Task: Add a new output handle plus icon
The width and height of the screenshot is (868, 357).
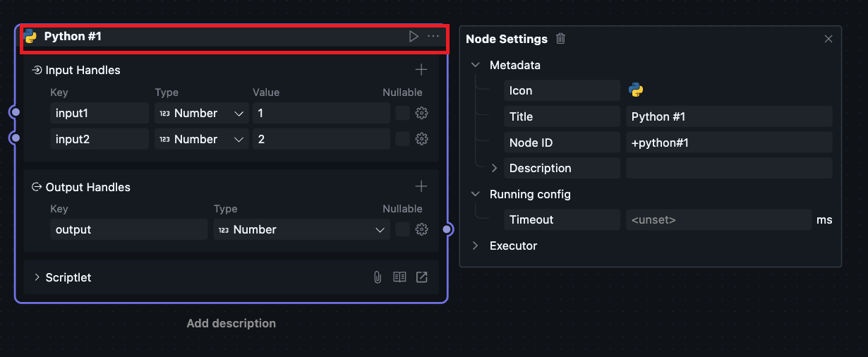Action: [x=421, y=186]
